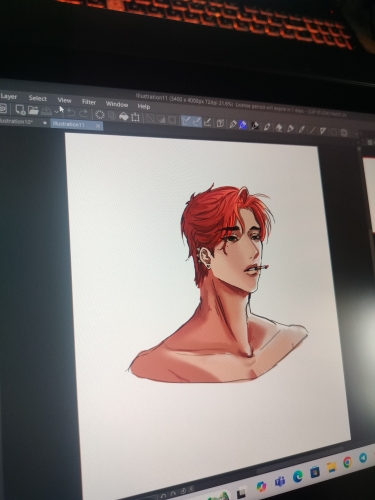This screenshot has width=375, height=500.
Task: Select the Fill paint bucket icon
Action: tap(123, 116)
